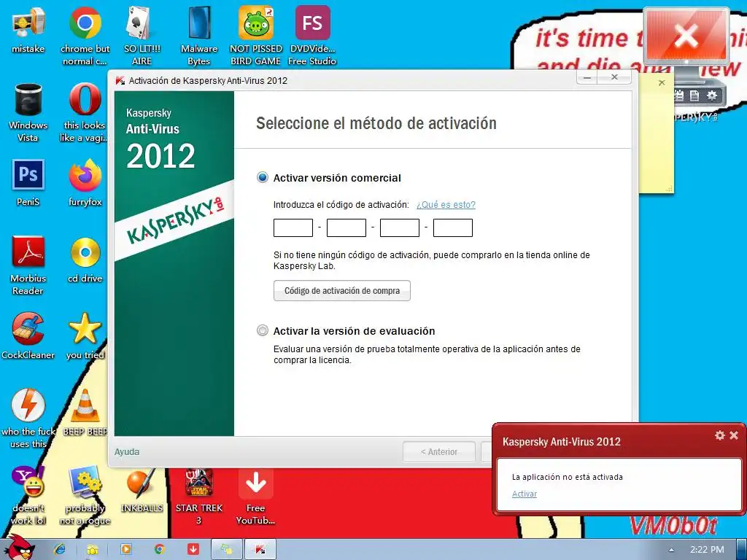Click 'Seleccione el método de activación' heading
Screen dimensions: 747x560
click(x=376, y=123)
